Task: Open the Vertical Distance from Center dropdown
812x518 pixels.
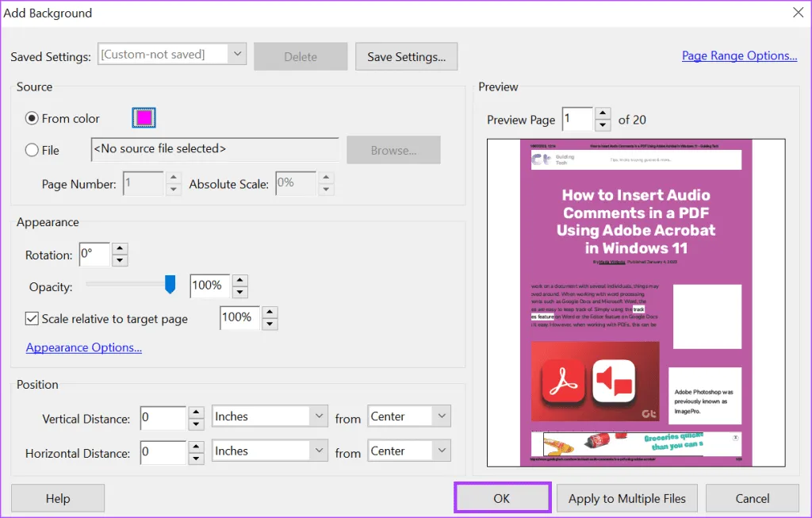Action: coord(441,416)
